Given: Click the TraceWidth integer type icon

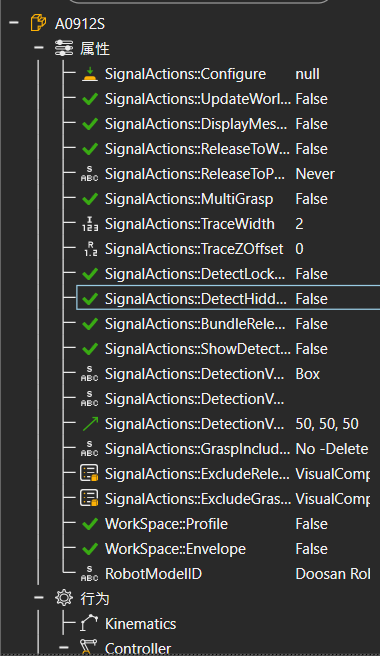Looking at the screenshot, I should [90, 224].
